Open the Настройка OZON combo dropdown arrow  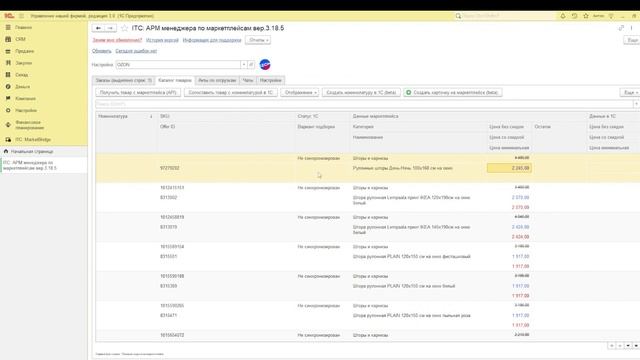tap(244, 64)
